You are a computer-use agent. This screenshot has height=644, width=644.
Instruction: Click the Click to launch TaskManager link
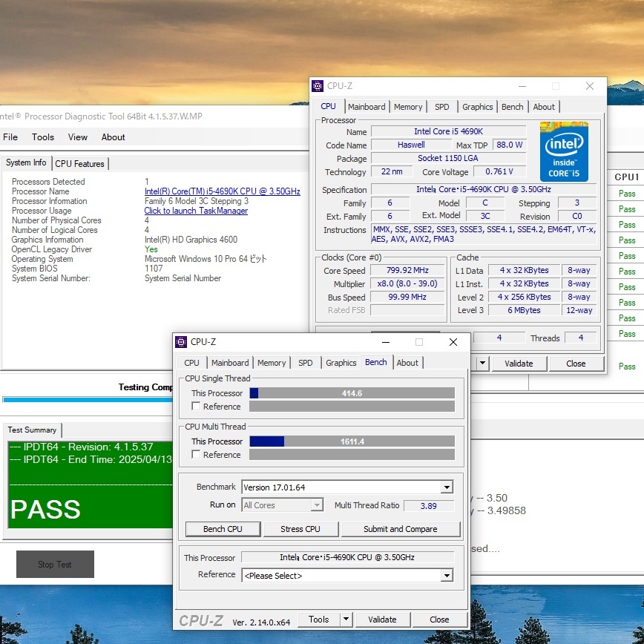point(196,211)
